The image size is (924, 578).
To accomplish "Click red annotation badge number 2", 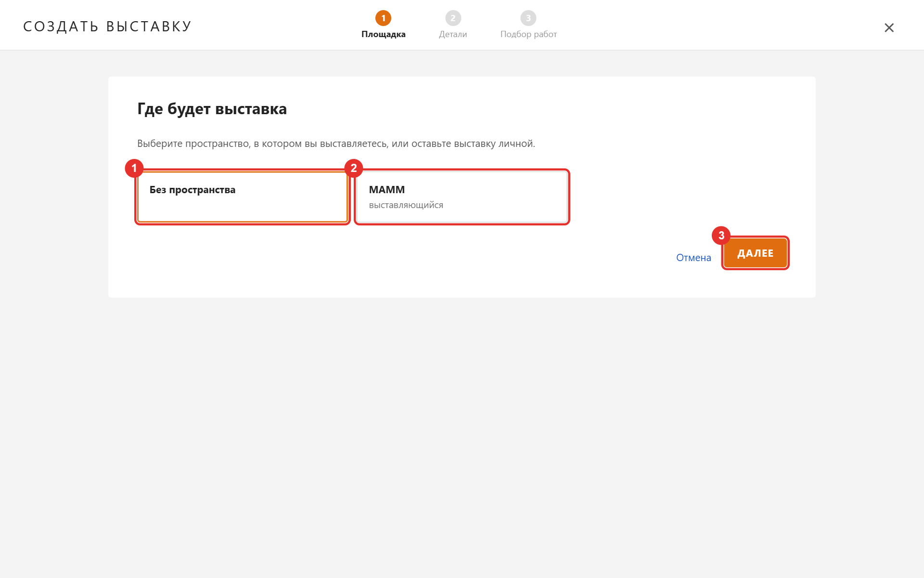I will tap(354, 168).
